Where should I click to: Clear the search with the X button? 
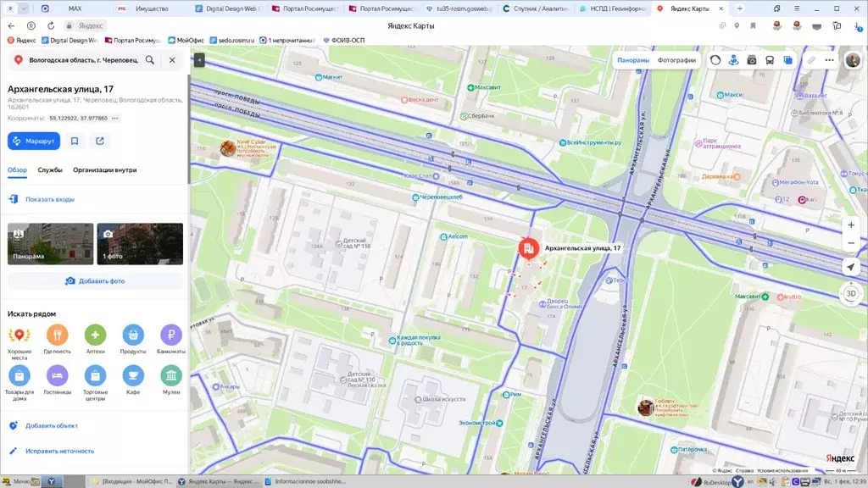pos(172,60)
